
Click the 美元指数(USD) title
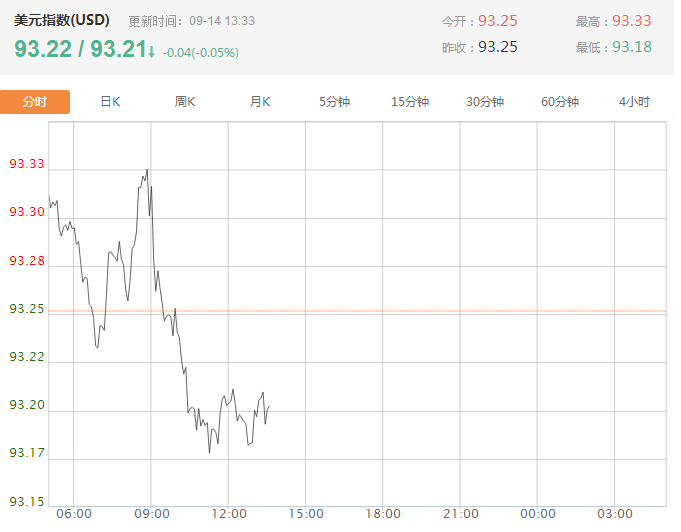click(x=61, y=20)
